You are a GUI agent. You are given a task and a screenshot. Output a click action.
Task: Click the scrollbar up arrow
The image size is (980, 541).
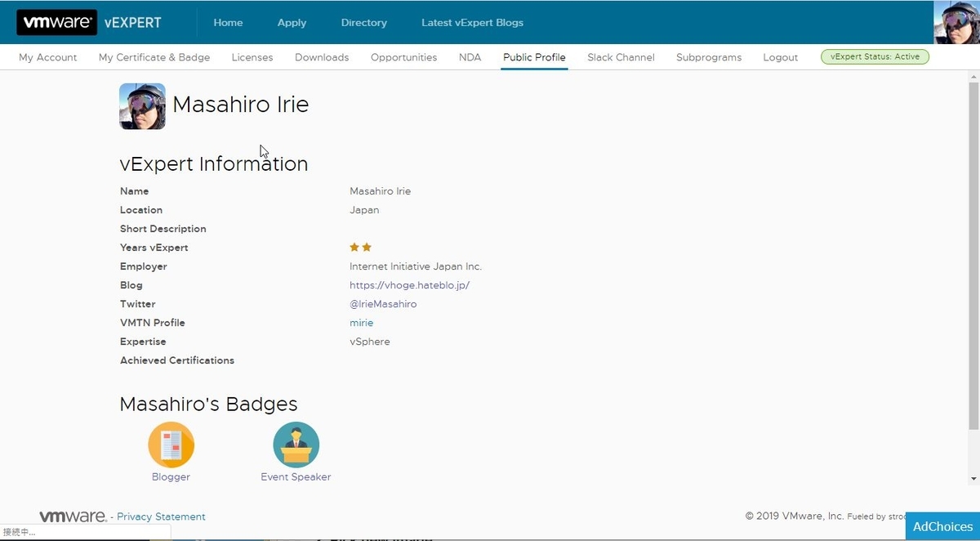coord(973,77)
